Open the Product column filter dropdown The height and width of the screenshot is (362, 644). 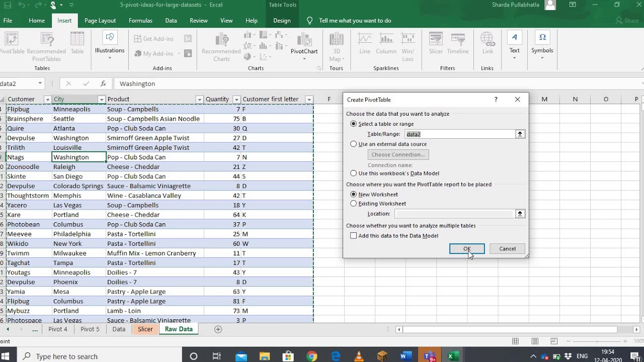199,100
